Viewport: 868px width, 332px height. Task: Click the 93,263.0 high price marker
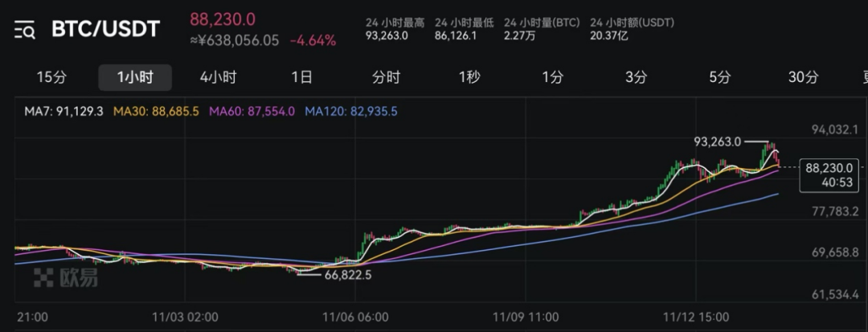click(x=717, y=141)
